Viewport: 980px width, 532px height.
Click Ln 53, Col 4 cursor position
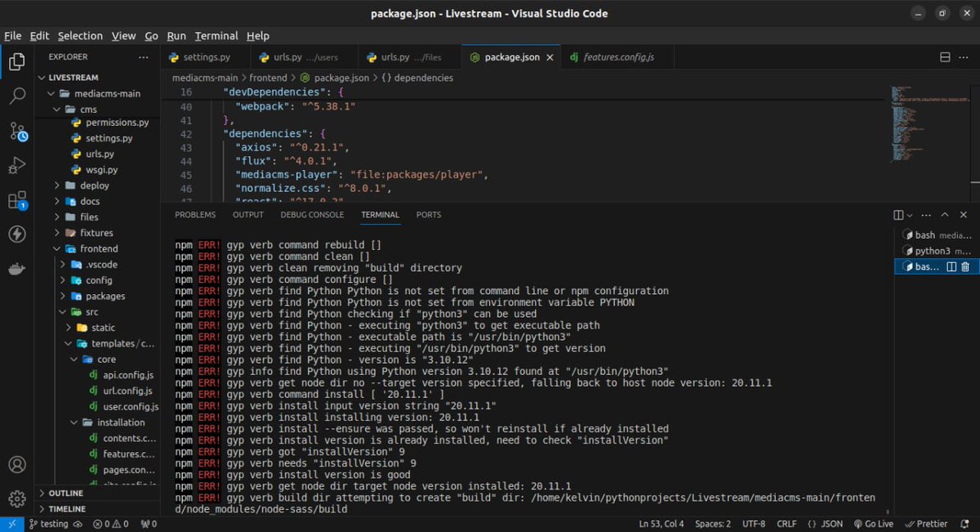pos(660,524)
